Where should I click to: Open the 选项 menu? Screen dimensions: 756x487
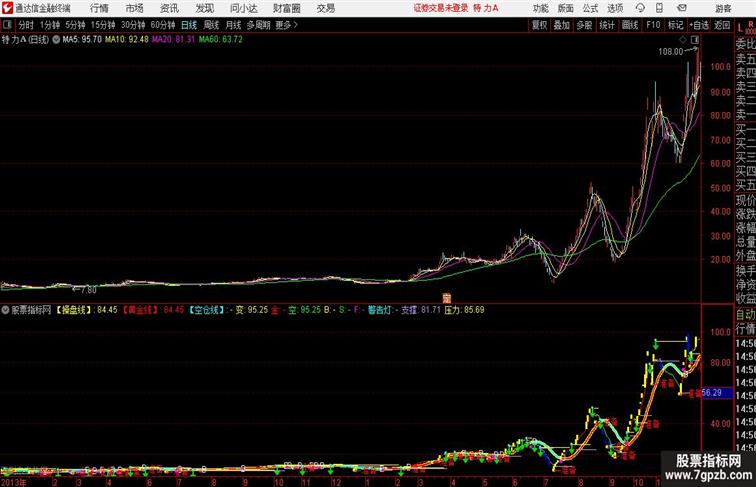coord(615,8)
